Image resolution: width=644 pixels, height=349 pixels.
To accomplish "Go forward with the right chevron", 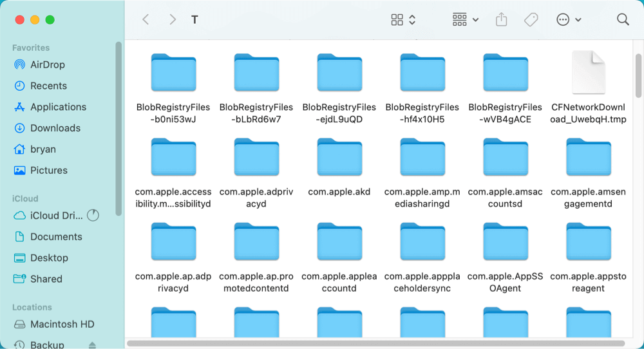I will 173,19.
